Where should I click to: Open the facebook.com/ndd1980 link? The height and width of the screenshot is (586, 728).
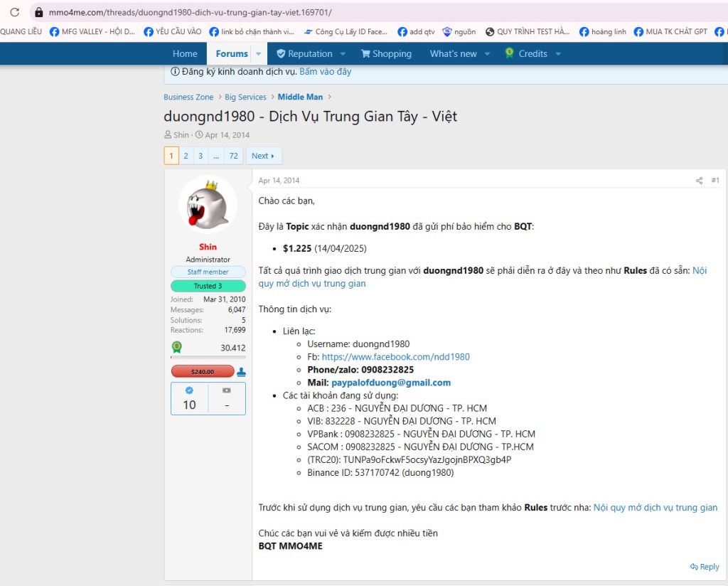(395, 357)
